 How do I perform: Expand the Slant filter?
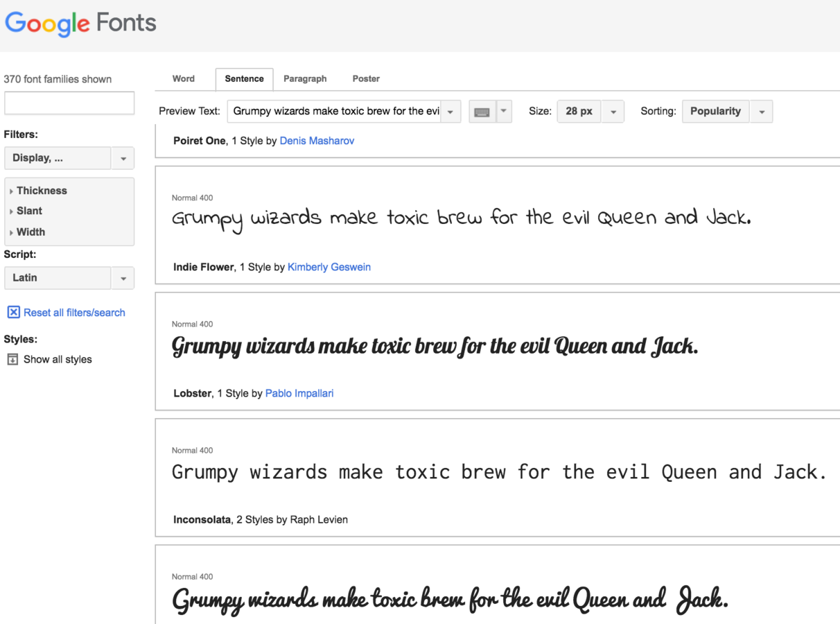tap(26, 211)
